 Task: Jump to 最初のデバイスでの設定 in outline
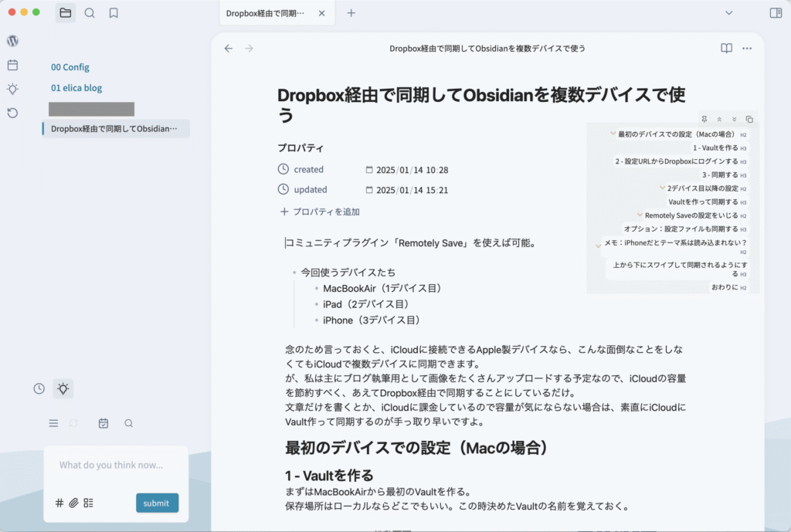click(677, 134)
